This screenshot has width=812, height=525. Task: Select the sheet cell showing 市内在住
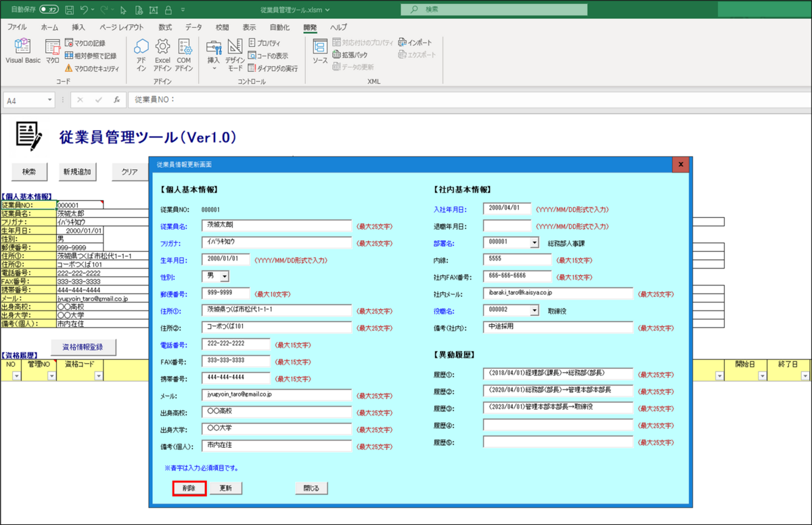coord(101,323)
